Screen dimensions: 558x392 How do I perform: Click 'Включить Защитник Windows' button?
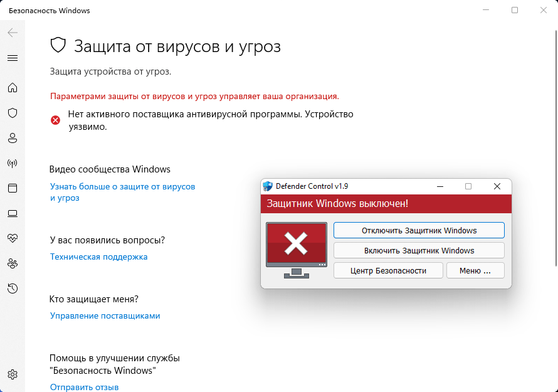419,251
